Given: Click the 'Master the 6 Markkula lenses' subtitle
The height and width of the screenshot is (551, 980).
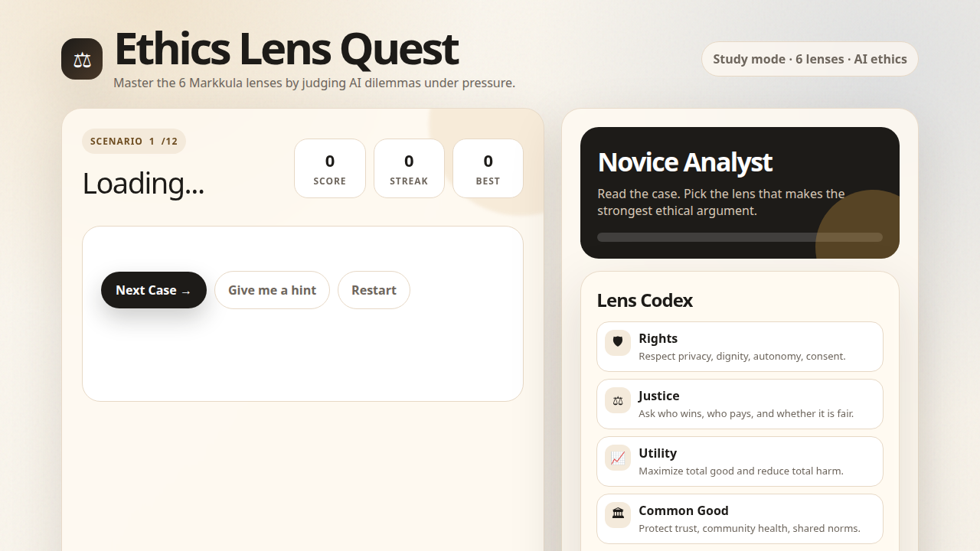Looking at the screenshot, I should click(314, 83).
